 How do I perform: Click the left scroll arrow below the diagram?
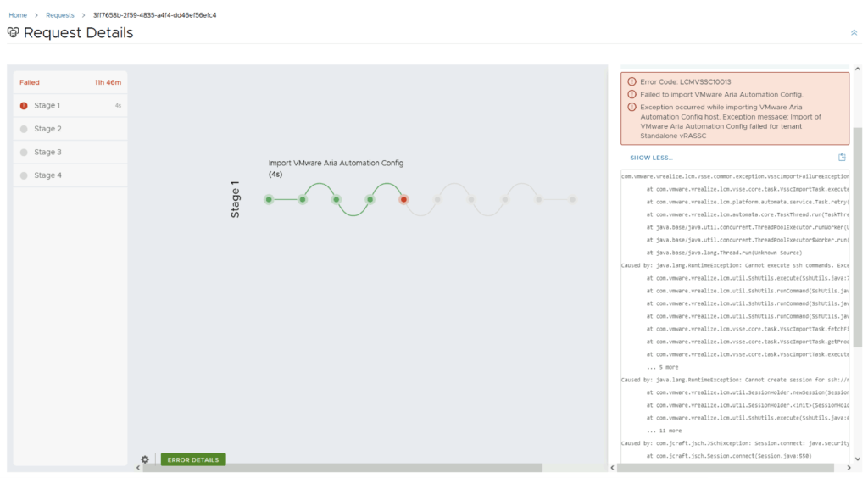[x=139, y=468]
